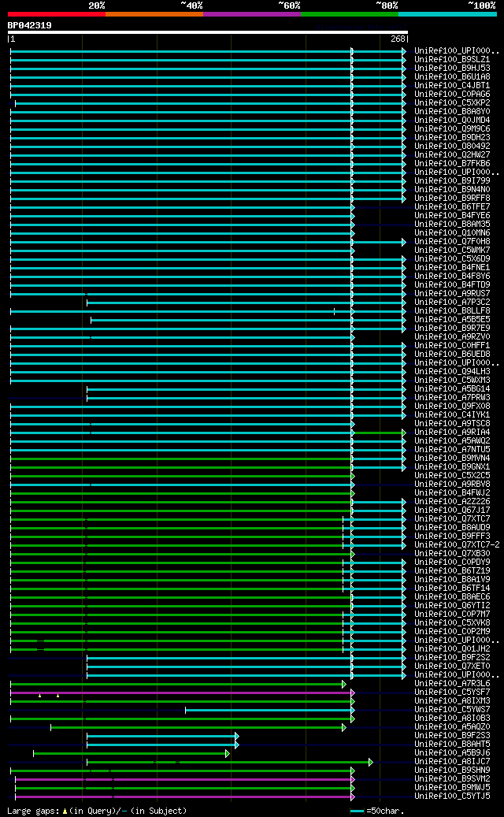This screenshot has height=817, width=504.
Task: Click label UniRef100_B4FYE6
Action: (x=452, y=215)
